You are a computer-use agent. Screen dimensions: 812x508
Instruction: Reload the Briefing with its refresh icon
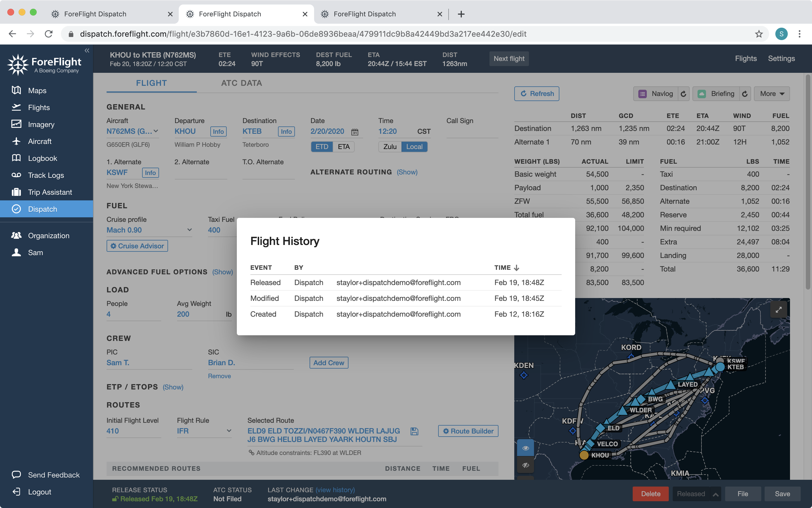745,94
